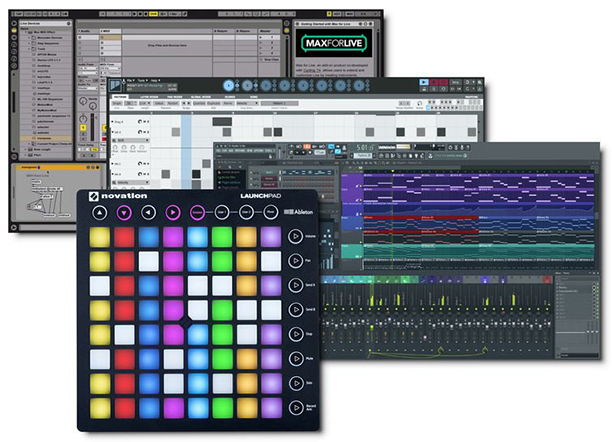Switch to the PATTERN tab in sequencer
The width and height of the screenshot is (612, 442).
(120, 96)
